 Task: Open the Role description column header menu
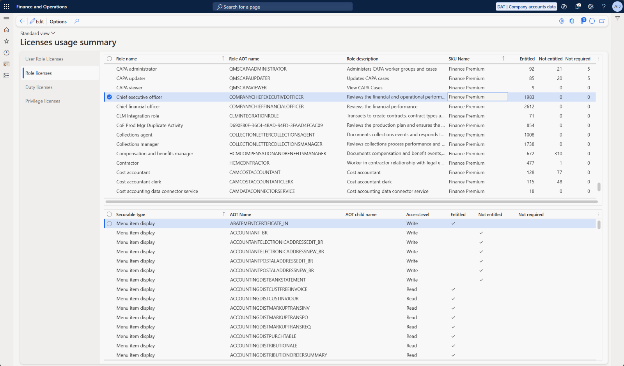[x=362, y=58]
